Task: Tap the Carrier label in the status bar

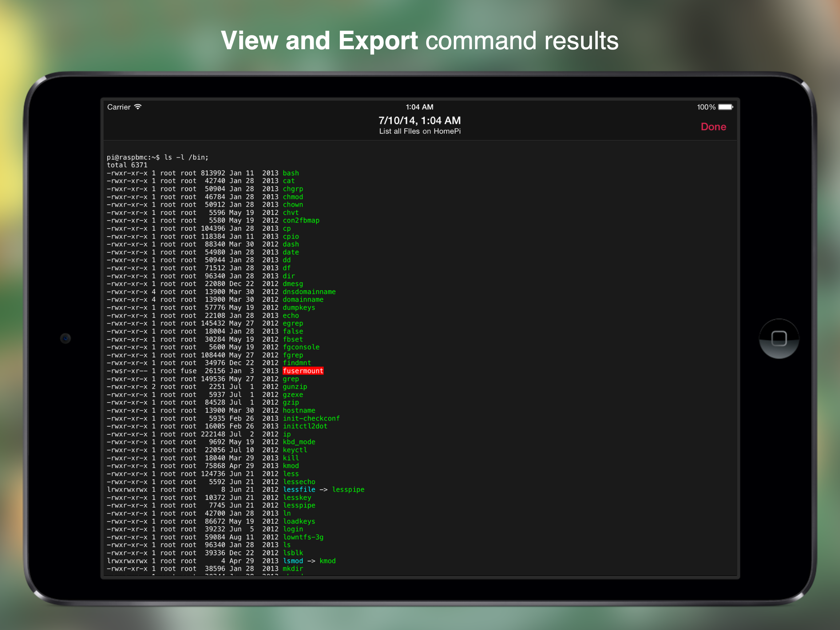Action: [x=119, y=107]
